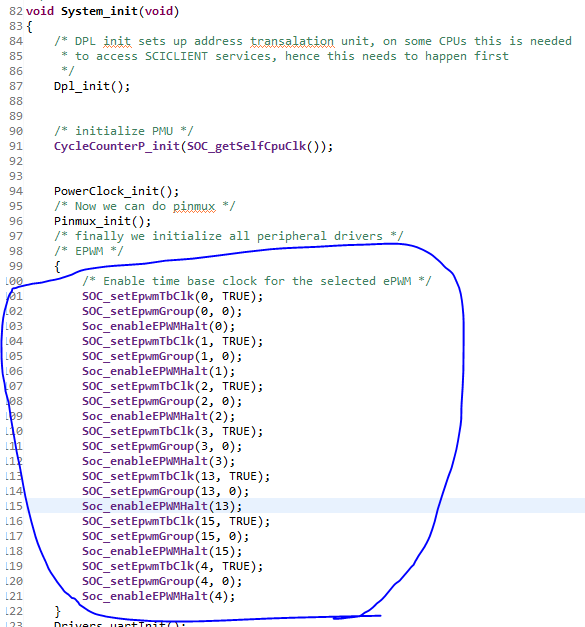Click SOC_setEpwmTbClk(13, TRUE); line
Viewport: 585px width, 627px height.
[x=176, y=476]
